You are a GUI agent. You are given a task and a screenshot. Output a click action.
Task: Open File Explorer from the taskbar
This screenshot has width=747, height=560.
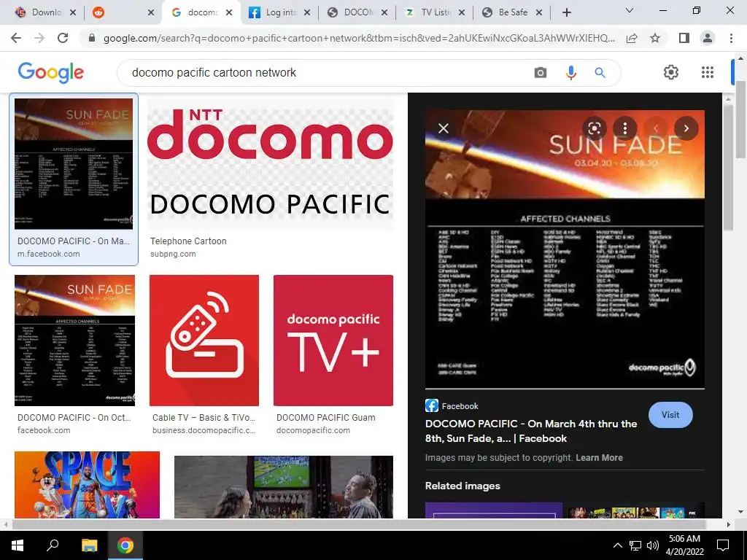(89, 545)
